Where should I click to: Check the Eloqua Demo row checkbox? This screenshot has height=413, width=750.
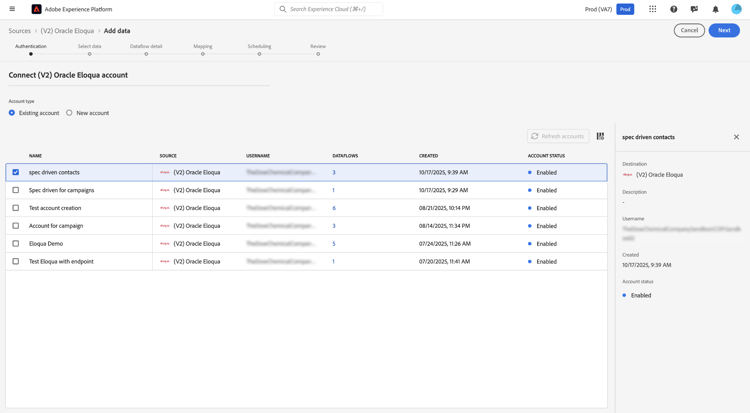(x=16, y=244)
